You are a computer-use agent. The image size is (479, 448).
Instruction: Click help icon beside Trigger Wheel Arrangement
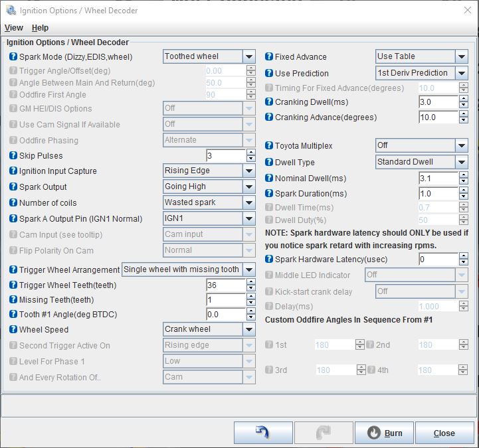click(x=13, y=269)
